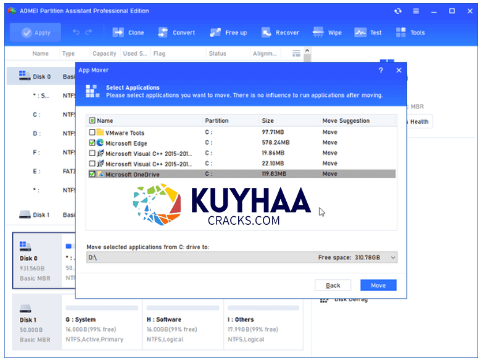Image resolution: width=482 pixels, height=364 pixels.
Task: Select Disk 0 row in partition list
Action: click(x=41, y=76)
